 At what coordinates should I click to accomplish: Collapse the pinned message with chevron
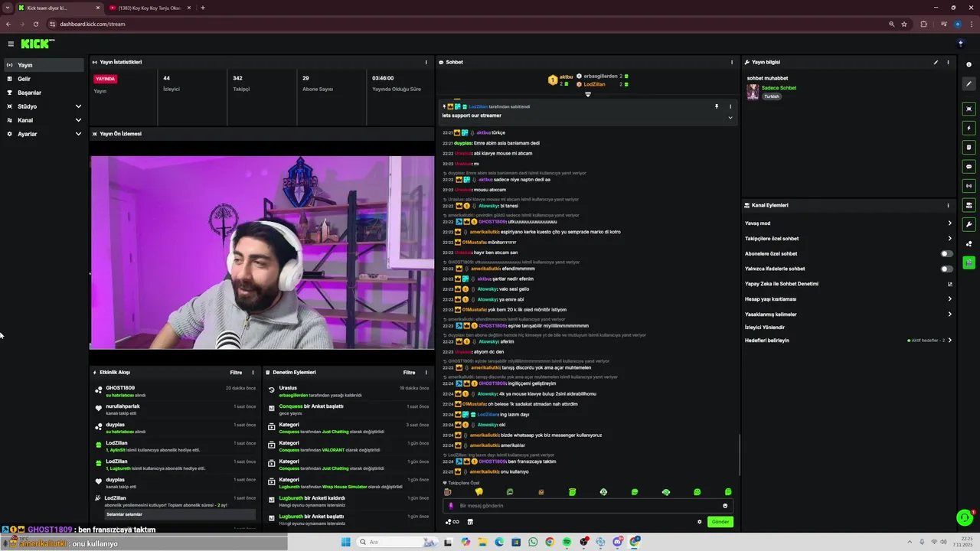point(730,118)
